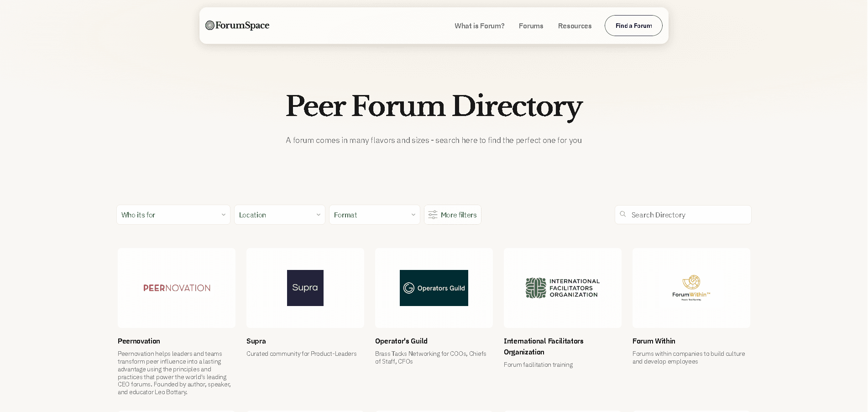Click International Facilitators Organization title
868x412 pixels.
[544, 347]
